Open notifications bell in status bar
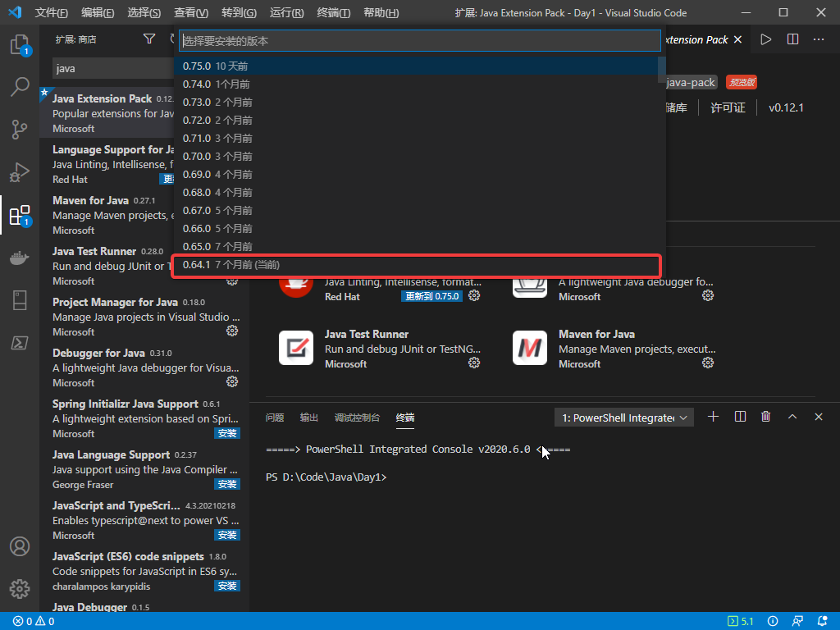The width and height of the screenshot is (840, 630). click(x=822, y=622)
